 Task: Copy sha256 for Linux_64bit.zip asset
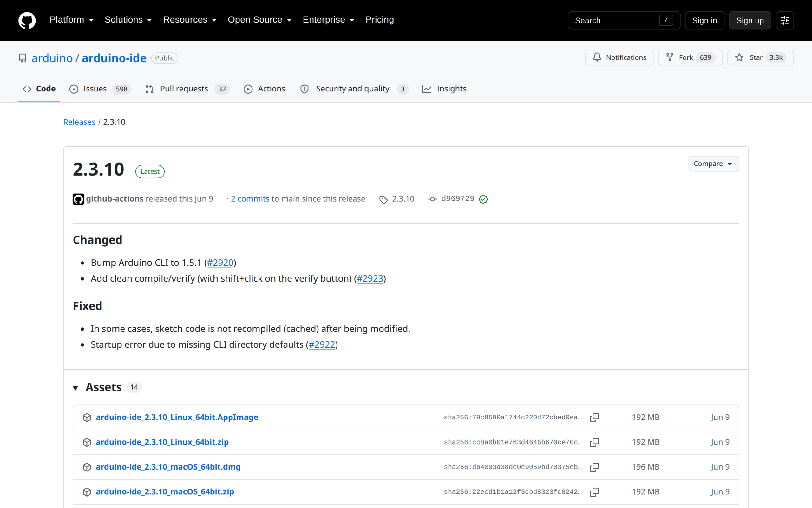click(594, 442)
